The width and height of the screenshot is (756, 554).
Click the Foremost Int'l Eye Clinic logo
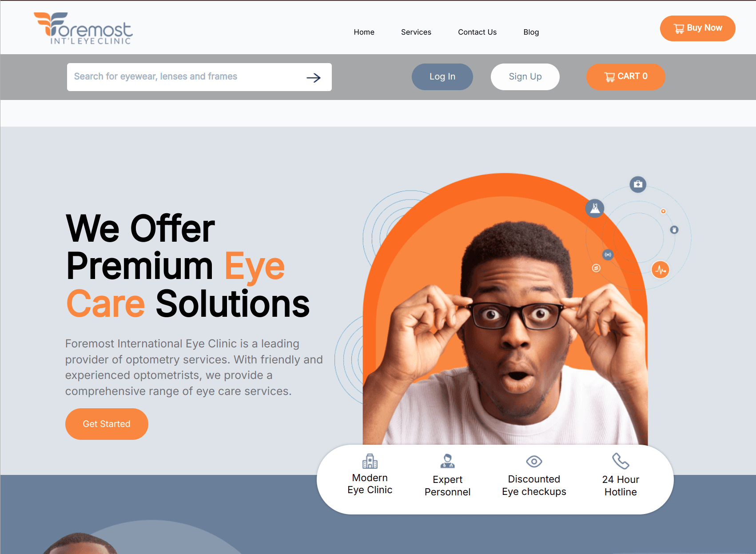83,28
